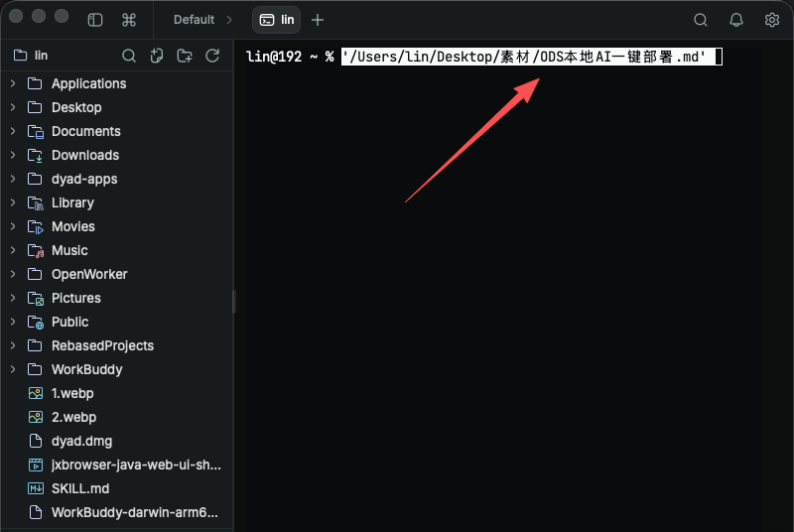Add a new terminal tab
Image resolution: width=794 pixels, height=532 pixels.
click(318, 20)
